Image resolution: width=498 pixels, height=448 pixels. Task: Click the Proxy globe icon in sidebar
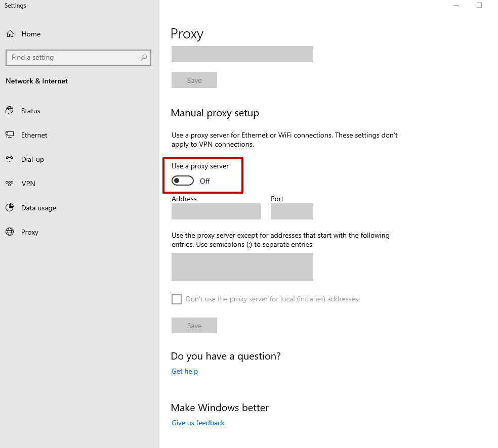tap(10, 232)
